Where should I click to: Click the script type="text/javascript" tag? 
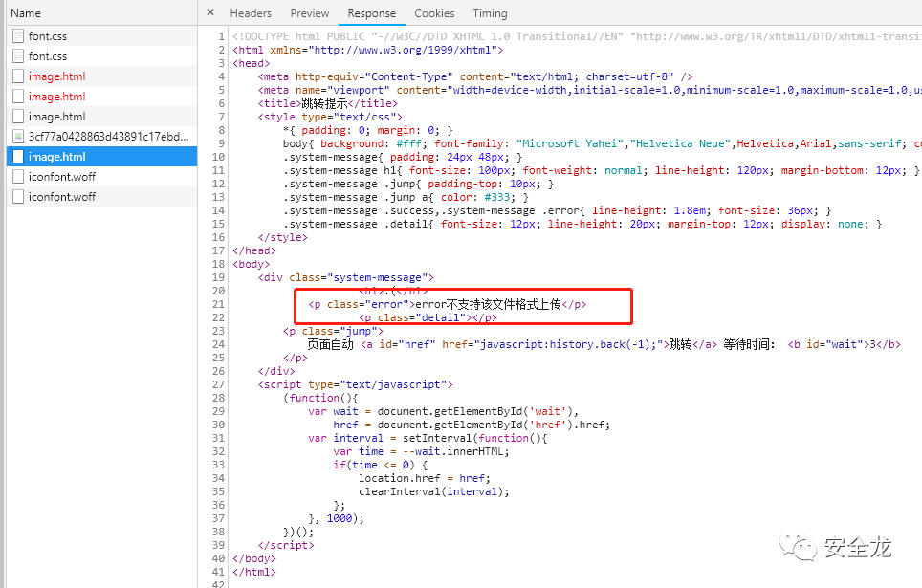point(355,384)
